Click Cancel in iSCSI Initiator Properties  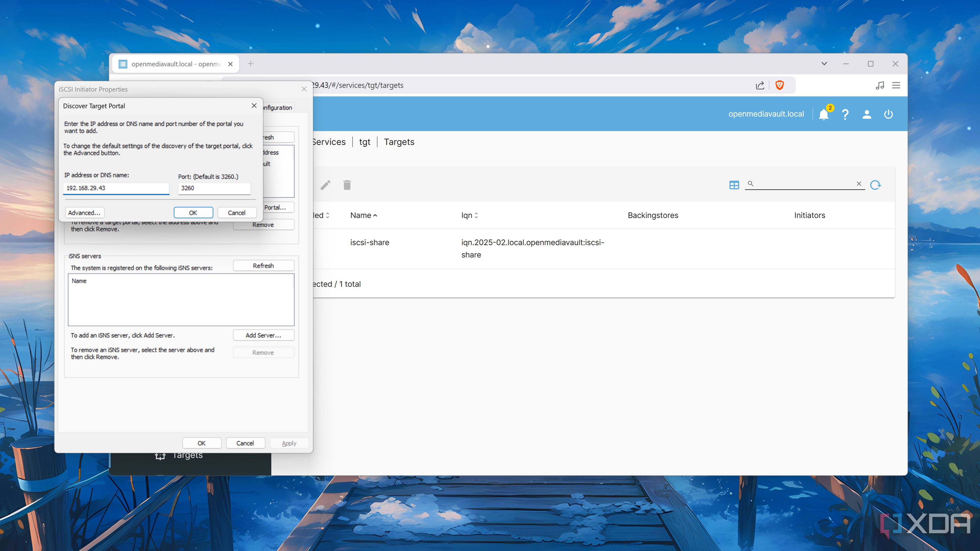pyautogui.click(x=245, y=443)
